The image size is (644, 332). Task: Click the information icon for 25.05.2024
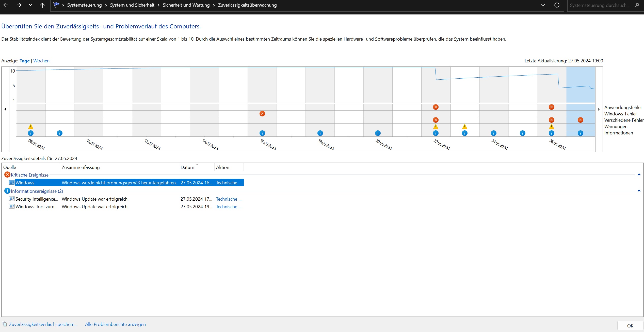coord(523,133)
